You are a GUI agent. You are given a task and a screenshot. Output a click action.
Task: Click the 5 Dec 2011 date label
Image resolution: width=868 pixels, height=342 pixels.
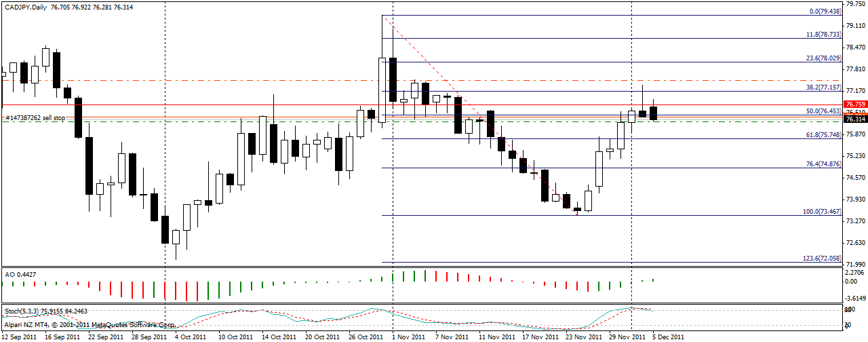point(668,337)
